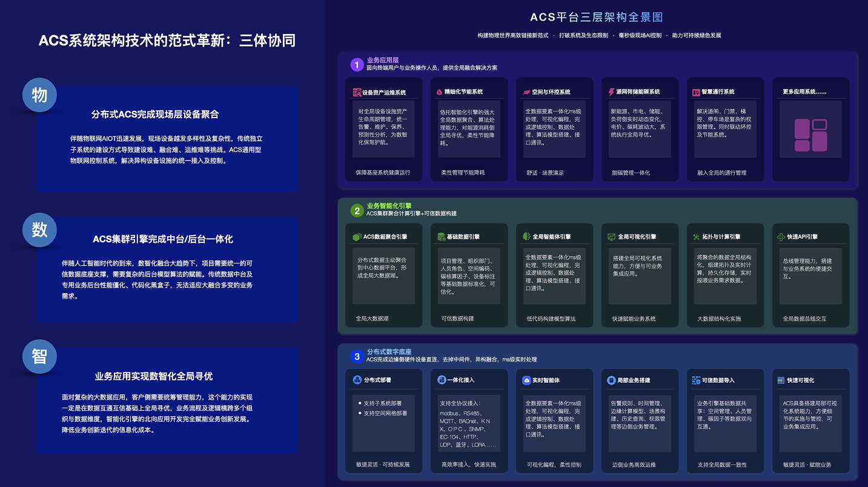Viewport: 868px width, 487px height.
Task: Click the database icon beside 基础数据引擎
Action: 442,237
